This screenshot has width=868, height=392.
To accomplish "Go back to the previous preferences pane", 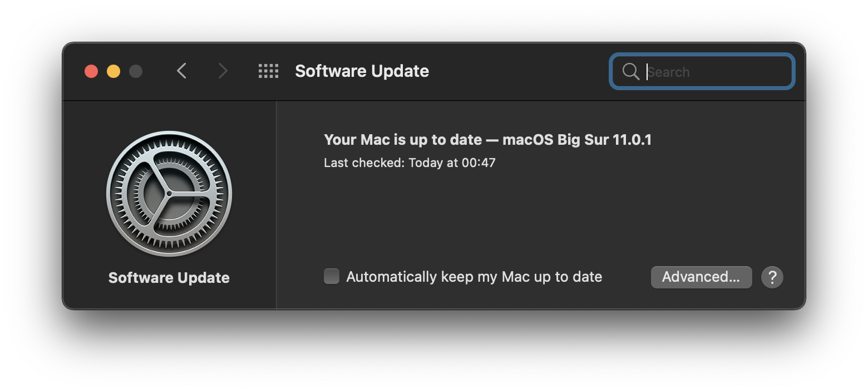I will [x=181, y=71].
